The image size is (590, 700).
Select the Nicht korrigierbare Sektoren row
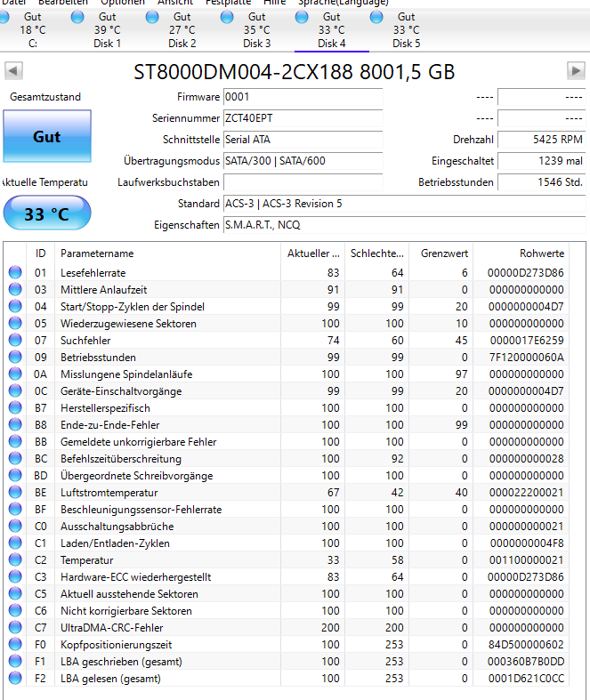pos(287,611)
